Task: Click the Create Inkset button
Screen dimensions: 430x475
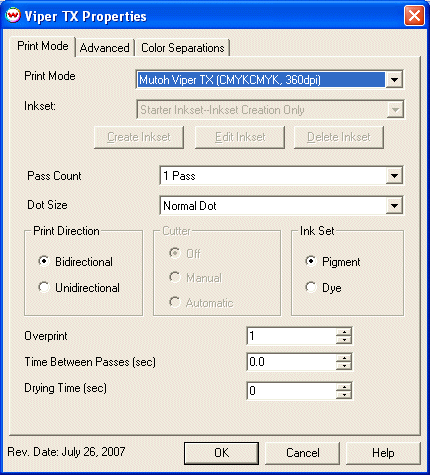Action: [x=139, y=137]
